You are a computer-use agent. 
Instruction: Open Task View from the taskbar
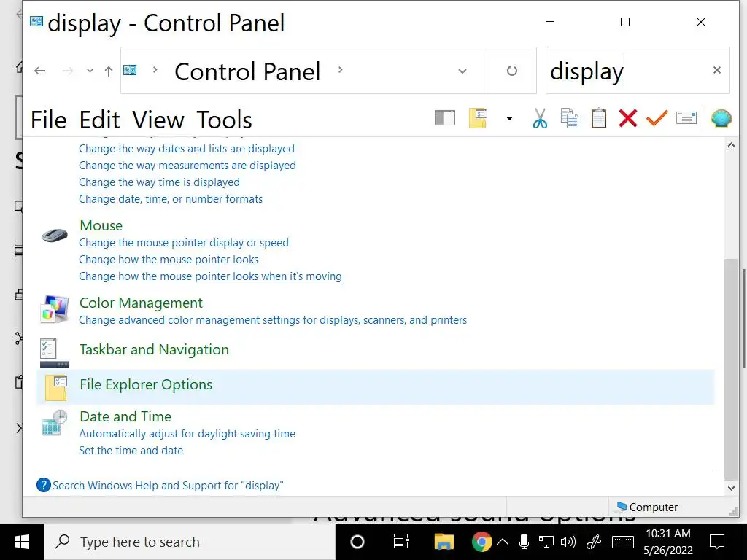tap(400, 542)
